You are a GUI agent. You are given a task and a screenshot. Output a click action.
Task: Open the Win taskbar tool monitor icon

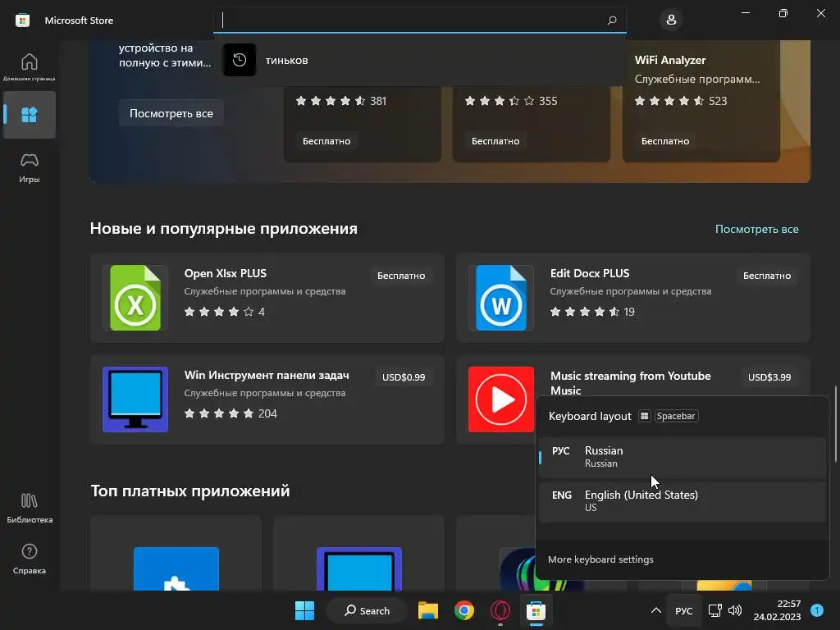point(135,399)
